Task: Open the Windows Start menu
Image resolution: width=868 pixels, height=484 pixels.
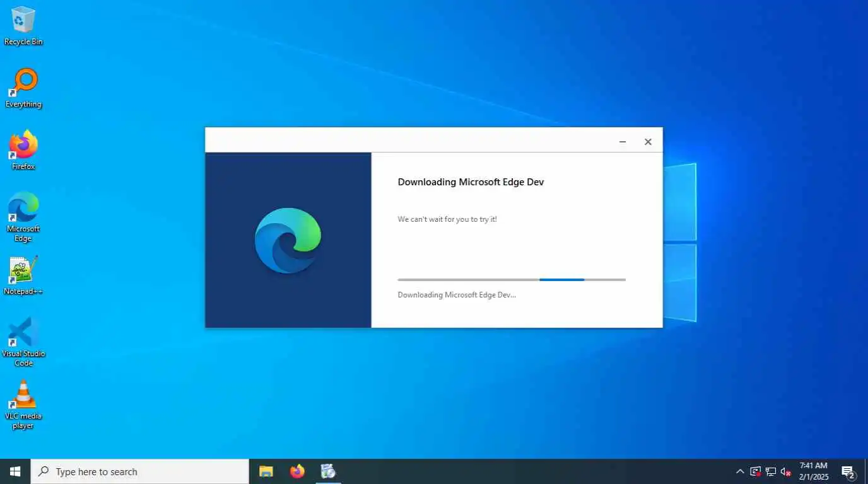Action: coord(15,471)
